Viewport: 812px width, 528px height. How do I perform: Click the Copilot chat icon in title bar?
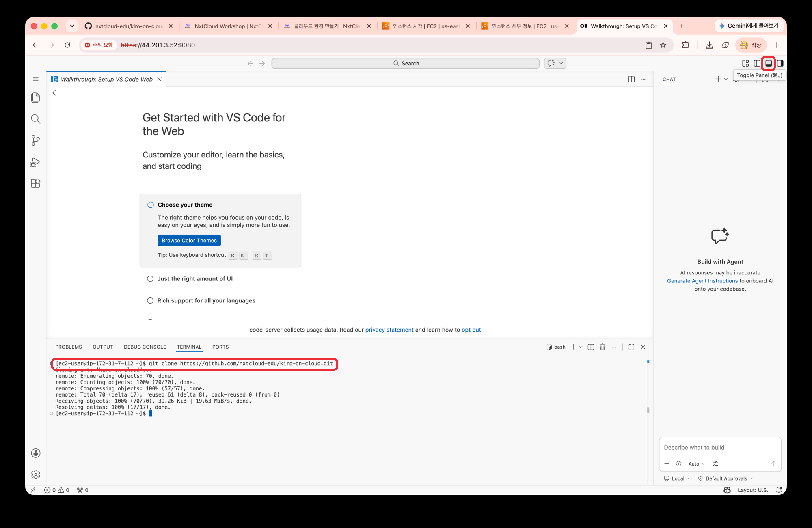coord(551,63)
